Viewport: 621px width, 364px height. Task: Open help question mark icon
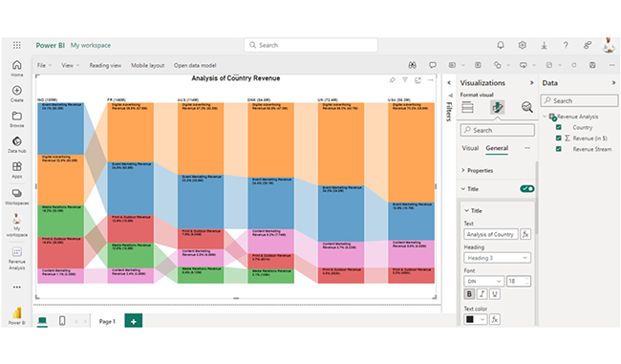pyautogui.click(x=566, y=45)
